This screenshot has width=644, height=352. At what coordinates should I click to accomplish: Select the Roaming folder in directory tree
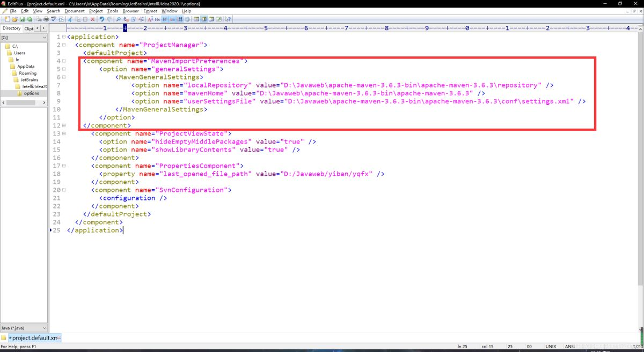pos(25,73)
